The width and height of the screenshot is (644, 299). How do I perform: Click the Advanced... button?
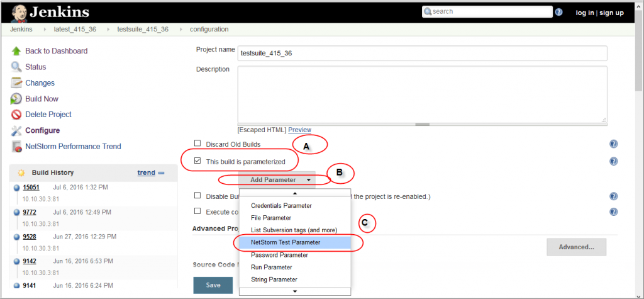pos(576,247)
